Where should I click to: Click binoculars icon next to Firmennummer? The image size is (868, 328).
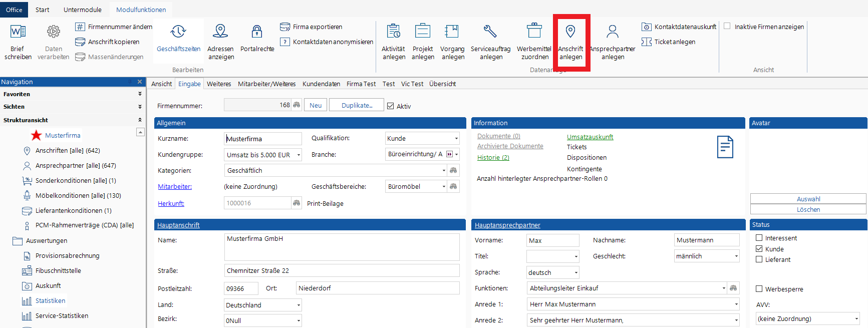(x=297, y=105)
